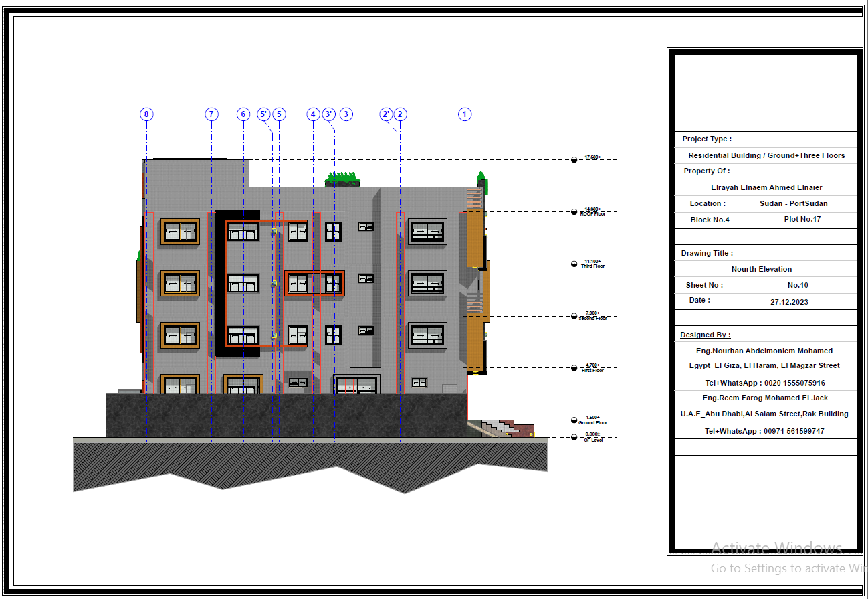
Task: Select grid bubble 2' marker
Action: (386, 114)
